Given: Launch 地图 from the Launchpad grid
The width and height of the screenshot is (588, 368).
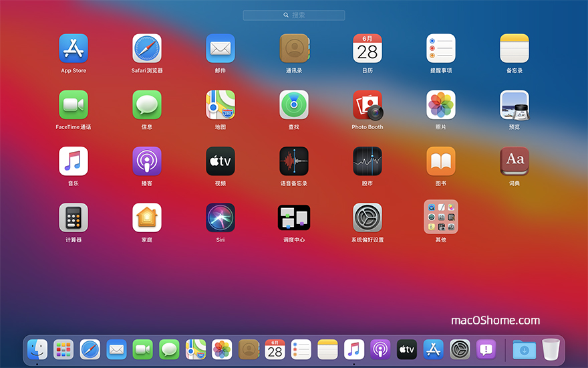Looking at the screenshot, I should pyautogui.click(x=220, y=105).
